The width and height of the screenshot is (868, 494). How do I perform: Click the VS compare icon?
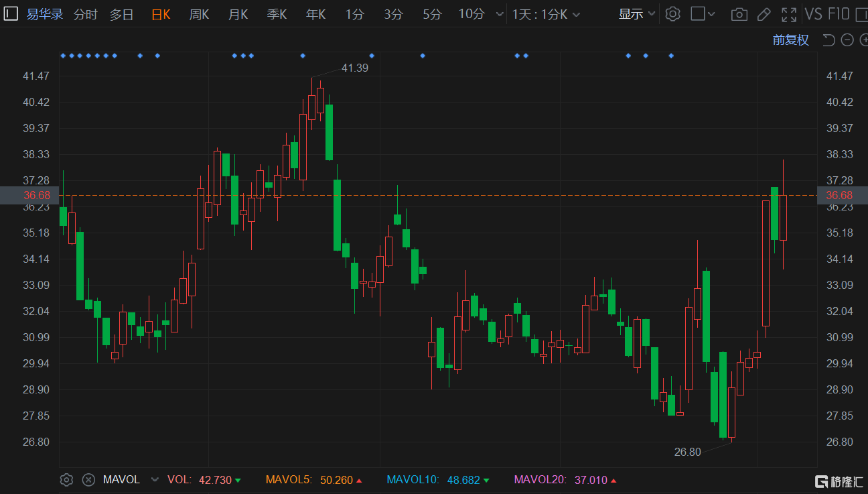[x=814, y=14]
